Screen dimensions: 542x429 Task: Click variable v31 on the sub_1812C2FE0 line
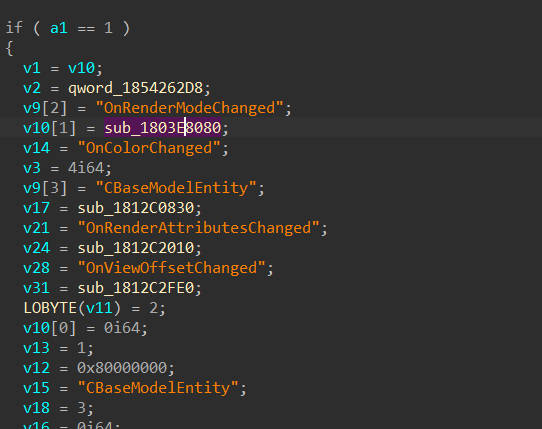click(x=36, y=288)
